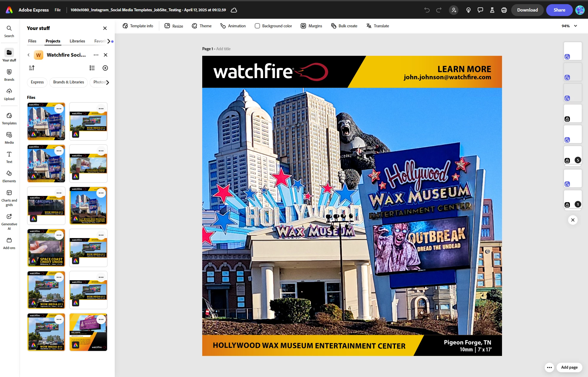Click the sort order icon in Projects
This screenshot has width=588, height=377.
click(x=32, y=68)
